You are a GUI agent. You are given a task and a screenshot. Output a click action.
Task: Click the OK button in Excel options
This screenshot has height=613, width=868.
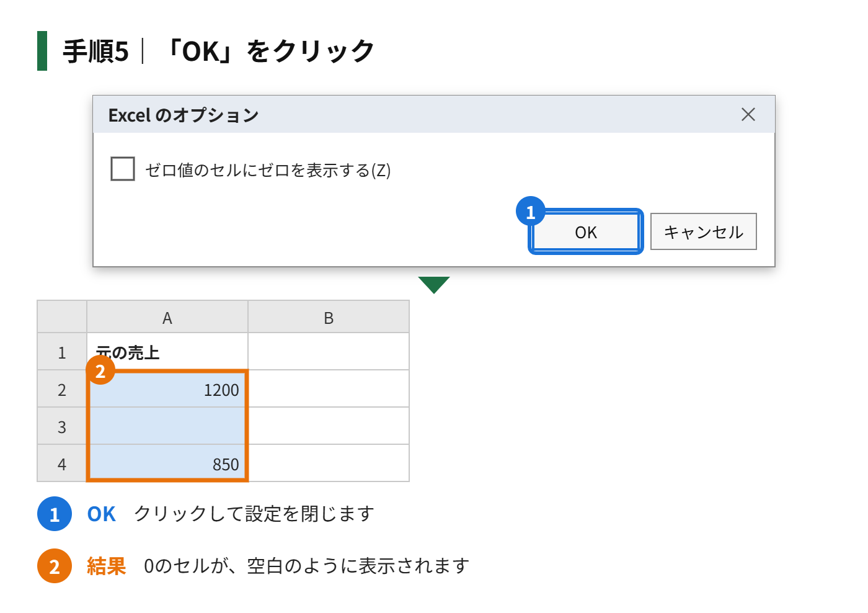585,232
